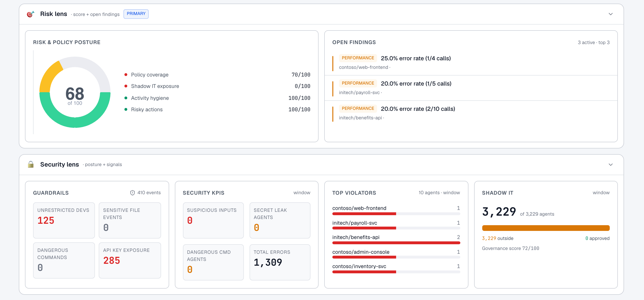The height and width of the screenshot is (300, 644).
Task: Click the orange Shadow IT progress bar
Action: 546,228
